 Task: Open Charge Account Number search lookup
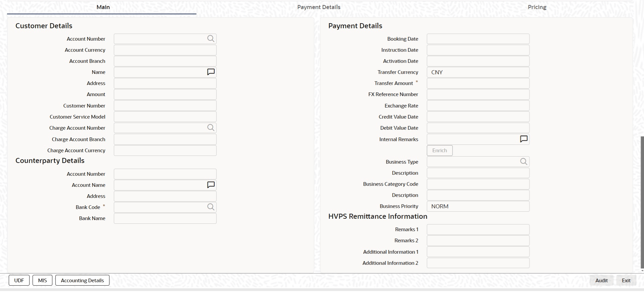coord(211,128)
